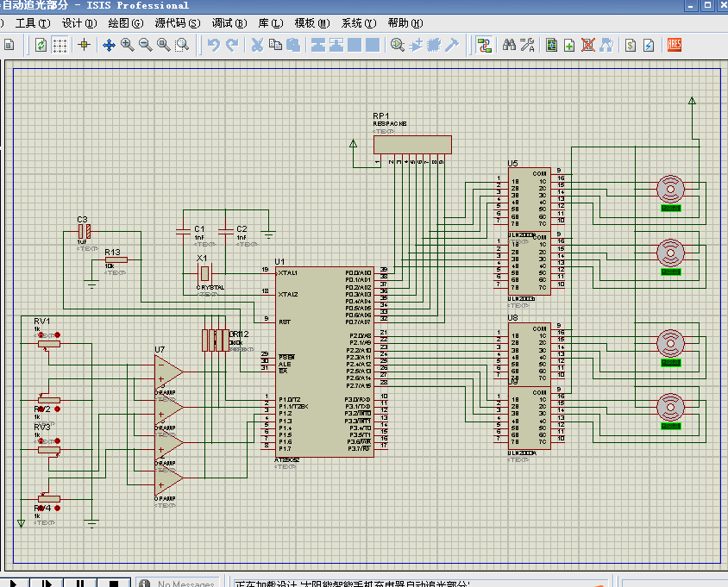Click the search and tag binoculars icon
The width and height of the screenshot is (728, 587).
point(509,45)
